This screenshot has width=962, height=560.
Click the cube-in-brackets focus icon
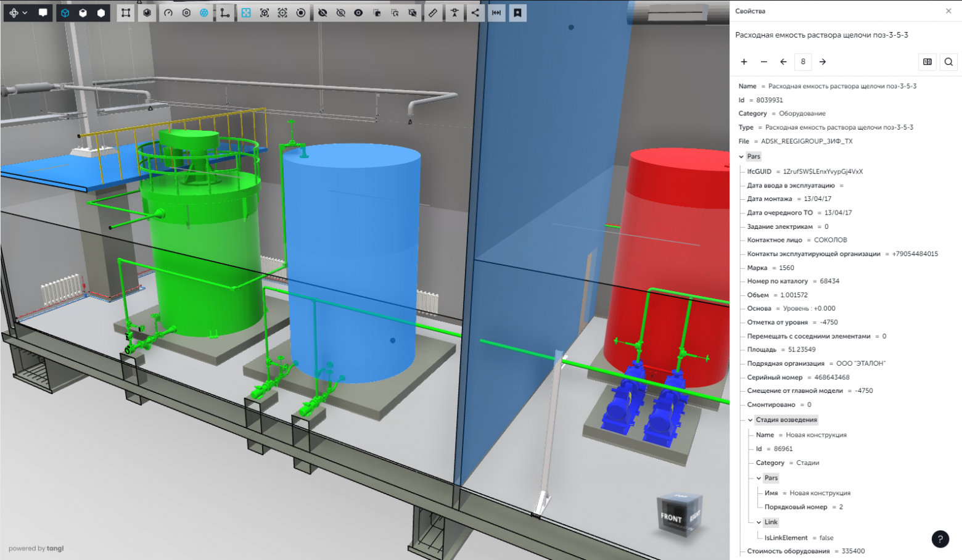265,12
